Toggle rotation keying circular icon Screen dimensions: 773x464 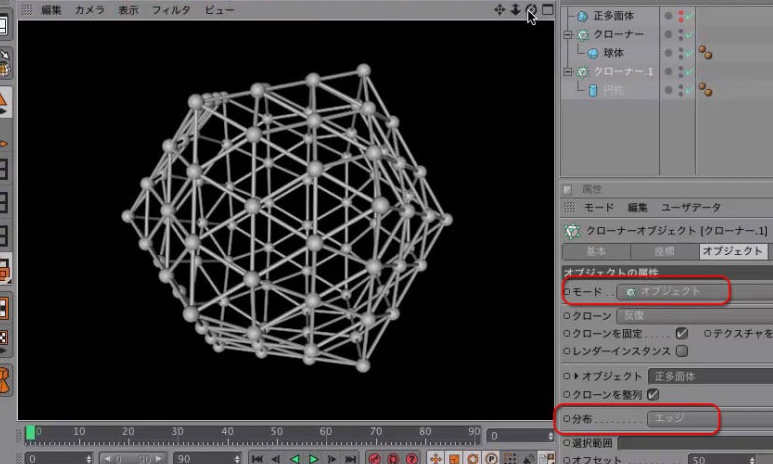coord(473,459)
